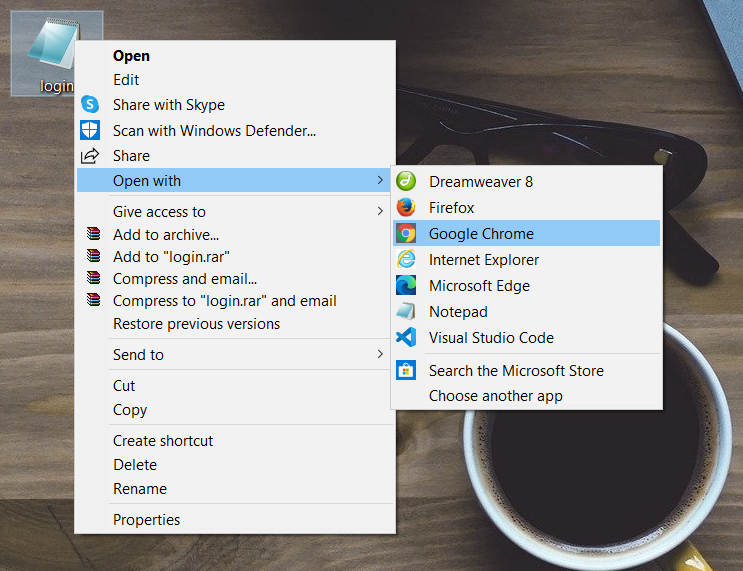This screenshot has height=571, width=743.
Task: Click the Windows Defender shield icon
Action: [90, 130]
